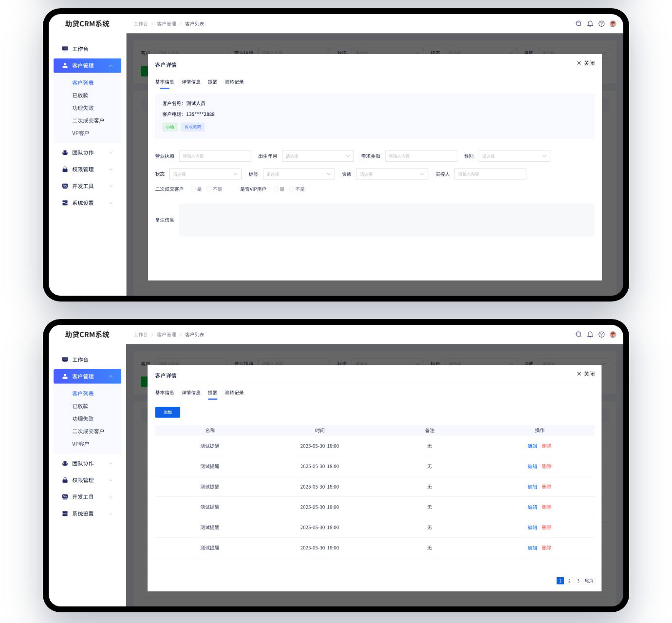This screenshot has width=672, height=623.
Task: Switch to 流转记录 tab in the lower dialog
Action: tap(234, 393)
